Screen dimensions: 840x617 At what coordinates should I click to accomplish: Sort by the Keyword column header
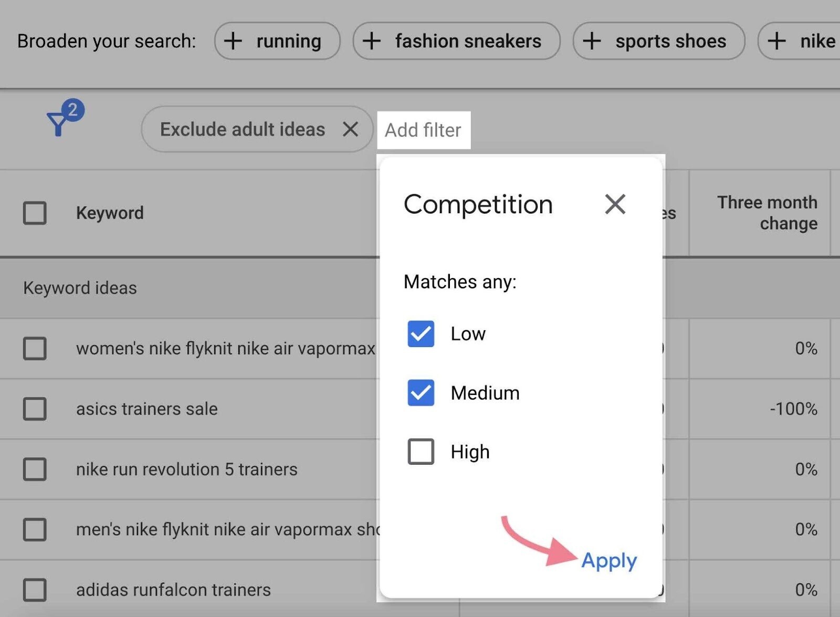tap(110, 213)
